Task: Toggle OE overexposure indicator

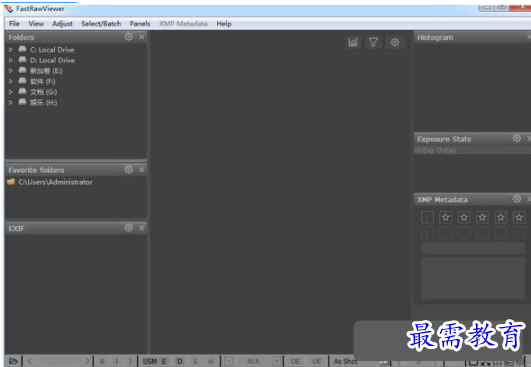Action: (295, 361)
